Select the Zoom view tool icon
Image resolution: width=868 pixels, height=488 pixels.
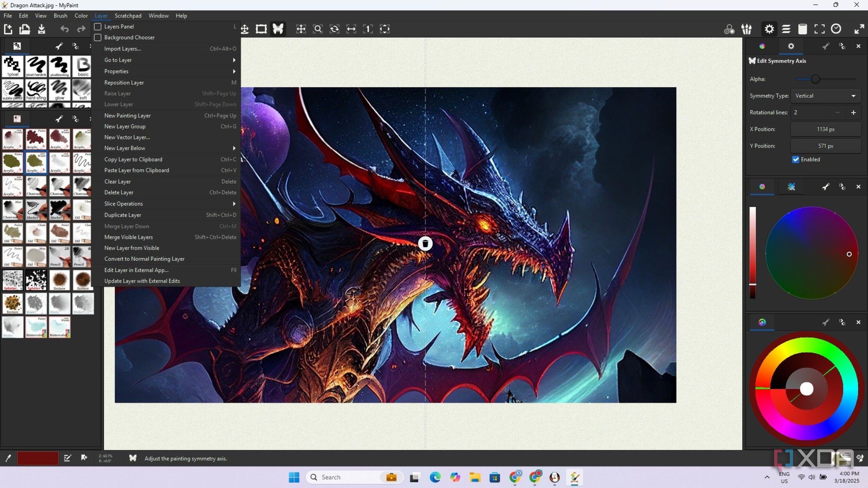318,29
